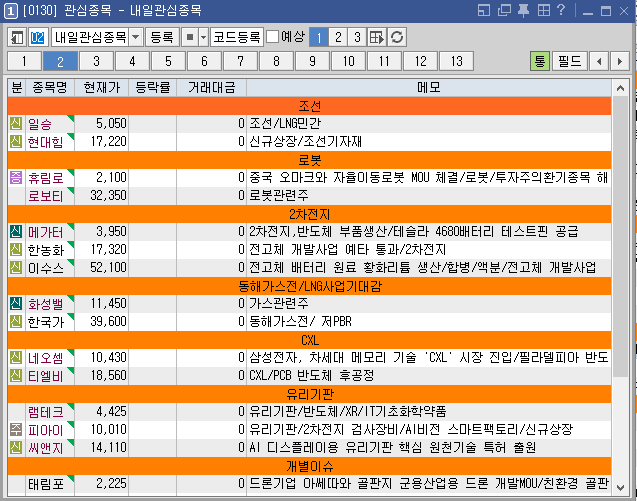
Task: Click the 신 badge beside 이수스
Action: 16,267
